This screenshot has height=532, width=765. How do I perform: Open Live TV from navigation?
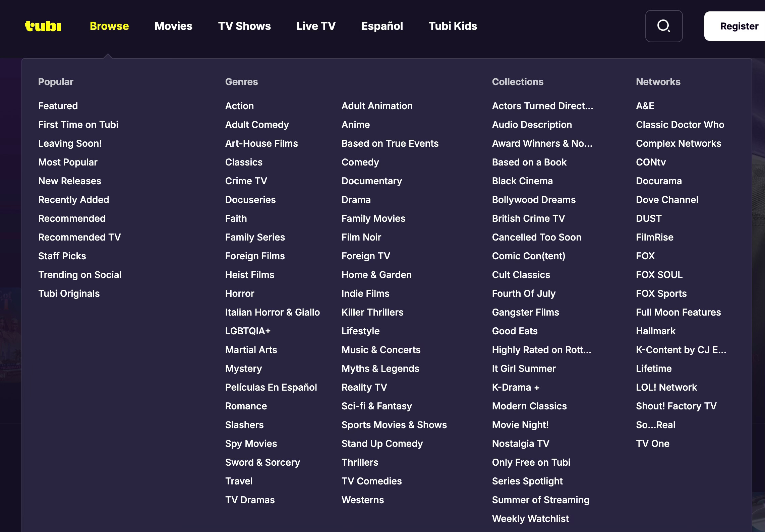tap(316, 26)
